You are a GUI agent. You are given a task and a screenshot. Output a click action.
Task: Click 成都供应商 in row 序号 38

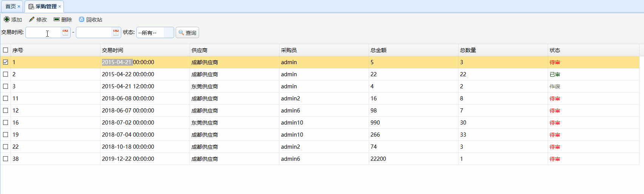click(205, 159)
